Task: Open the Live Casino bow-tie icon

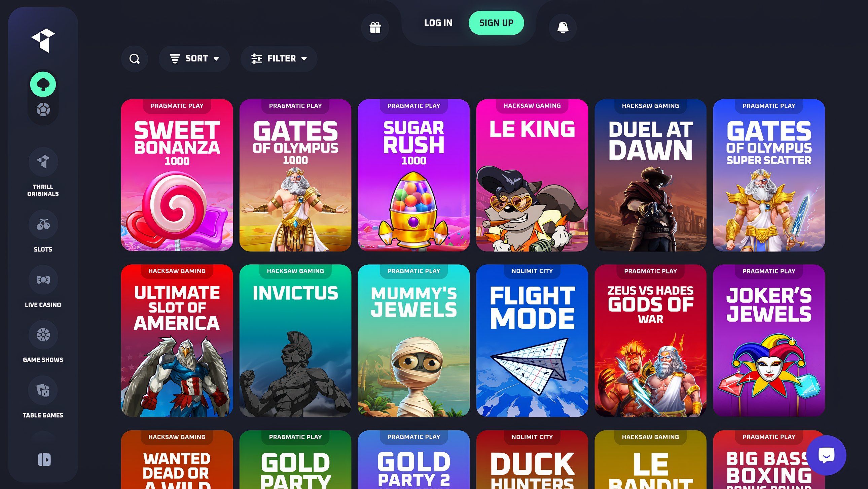Action: [43, 280]
